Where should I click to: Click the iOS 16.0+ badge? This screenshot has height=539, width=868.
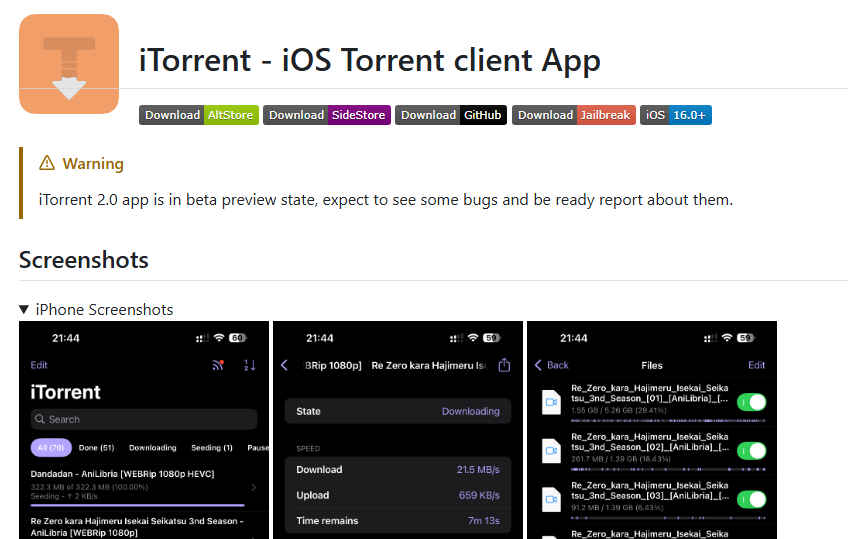tap(675, 115)
